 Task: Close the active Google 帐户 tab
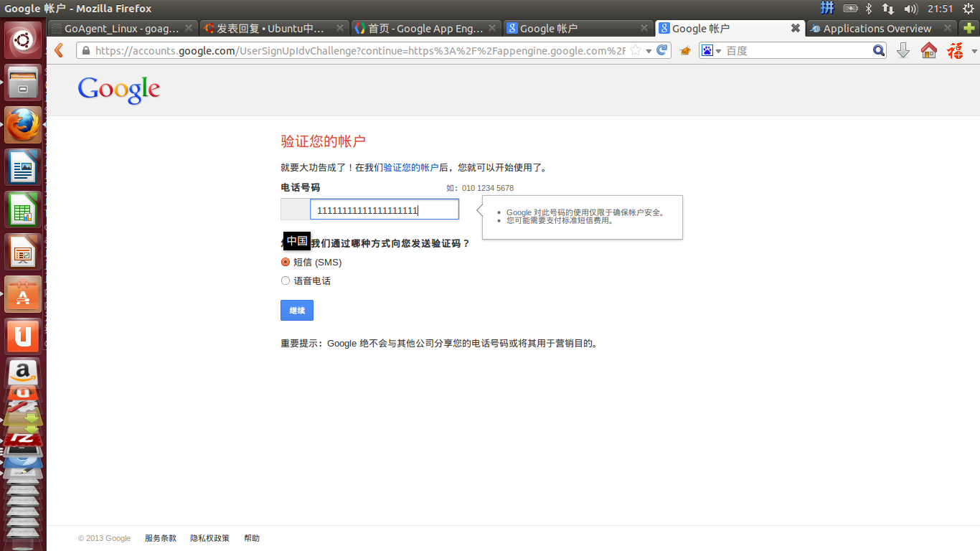pyautogui.click(x=795, y=28)
